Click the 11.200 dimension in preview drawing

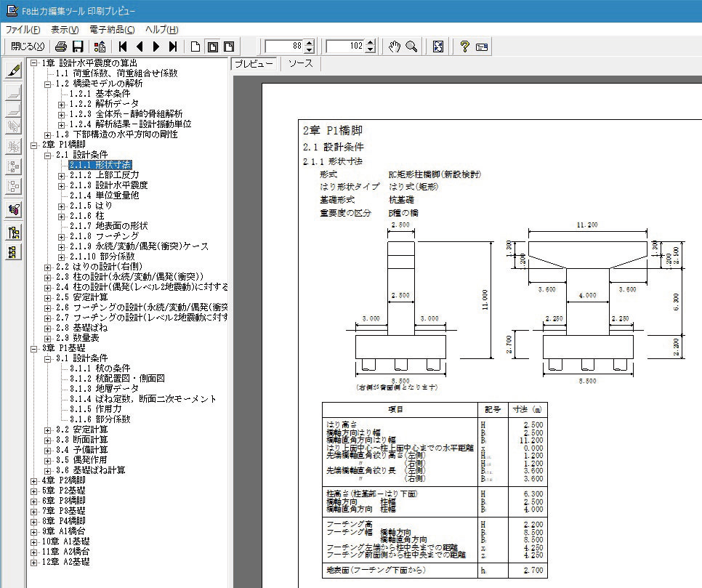tap(587, 225)
